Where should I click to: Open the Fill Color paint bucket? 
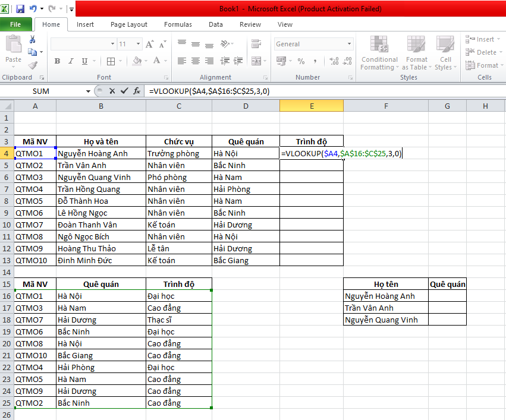(137, 61)
